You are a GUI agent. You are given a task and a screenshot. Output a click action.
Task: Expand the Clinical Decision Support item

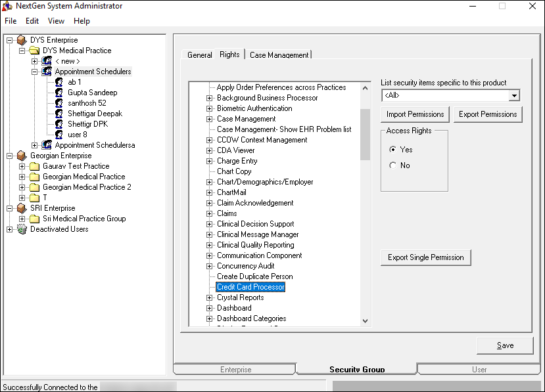coord(209,225)
